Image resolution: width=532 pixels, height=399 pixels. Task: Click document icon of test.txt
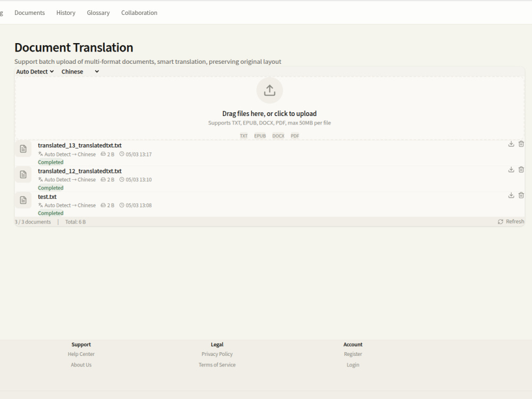[x=23, y=200]
